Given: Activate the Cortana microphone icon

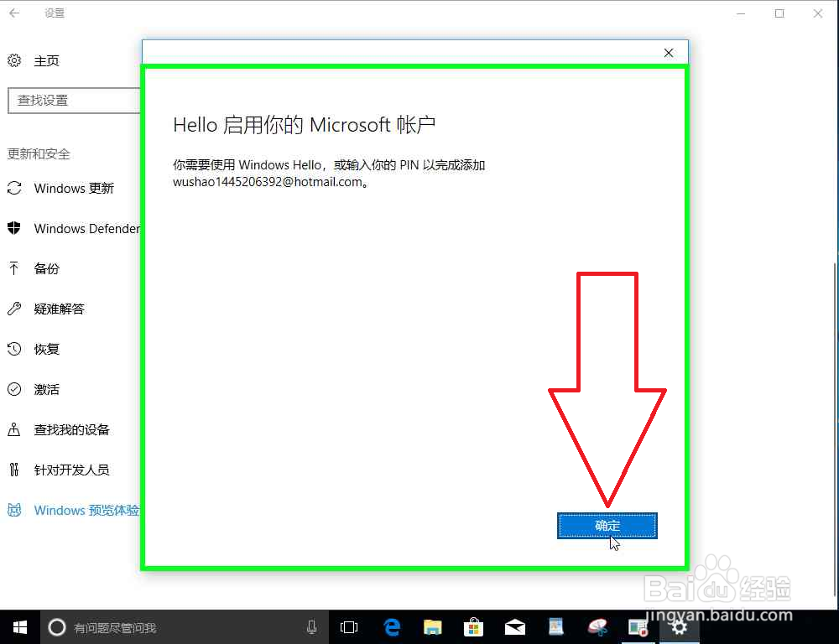Looking at the screenshot, I should pos(312,627).
